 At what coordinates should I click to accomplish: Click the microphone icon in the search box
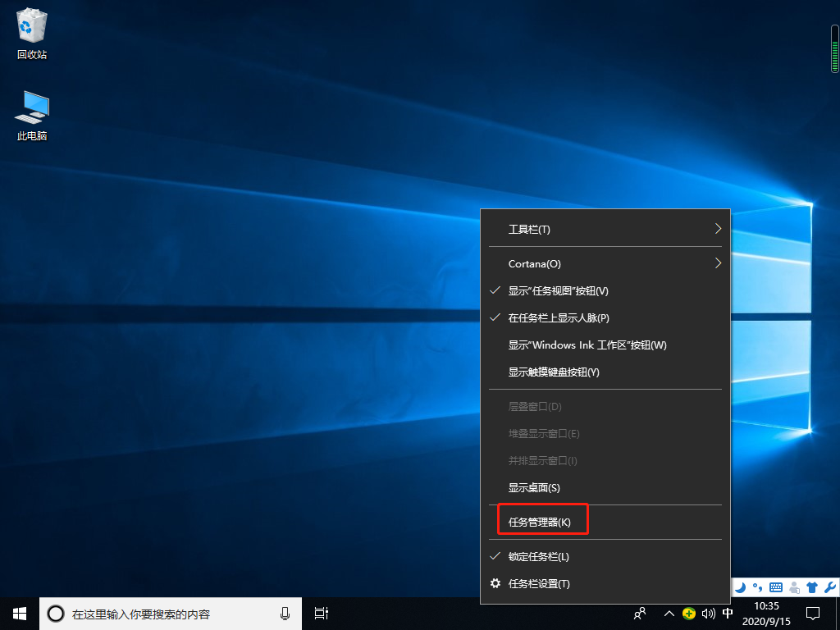[x=284, y=613]
